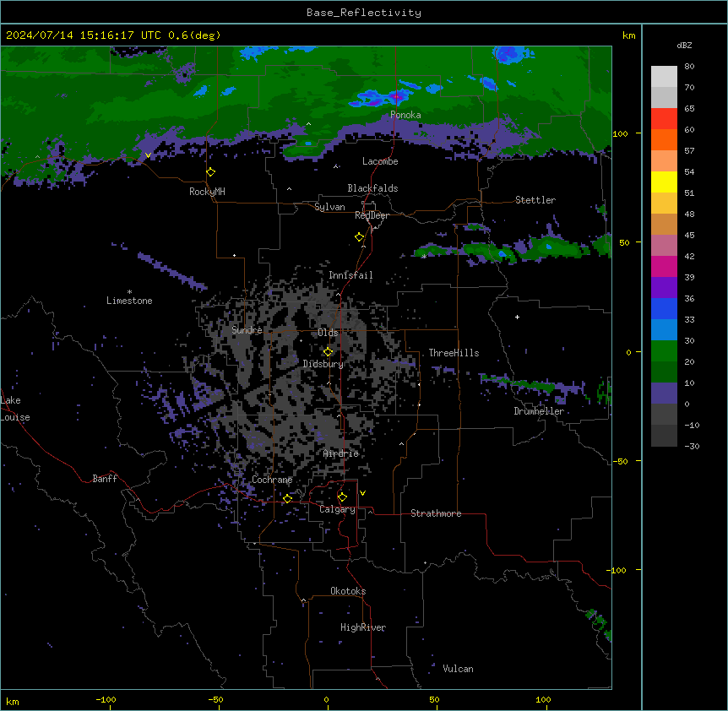Click the magenta storm core north of Ponoka
Viewport: 728px width, 711px height.
[x=397, y=96]
